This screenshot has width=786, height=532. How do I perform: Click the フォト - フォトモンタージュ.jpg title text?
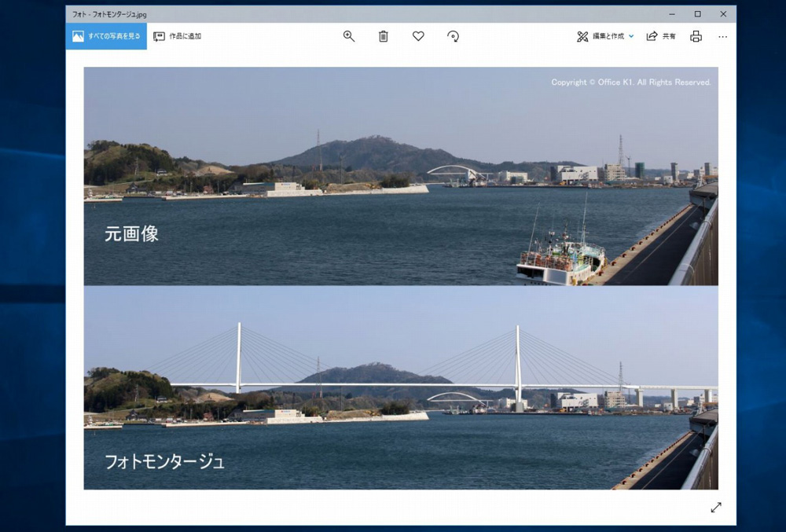(x=109, y=14)
